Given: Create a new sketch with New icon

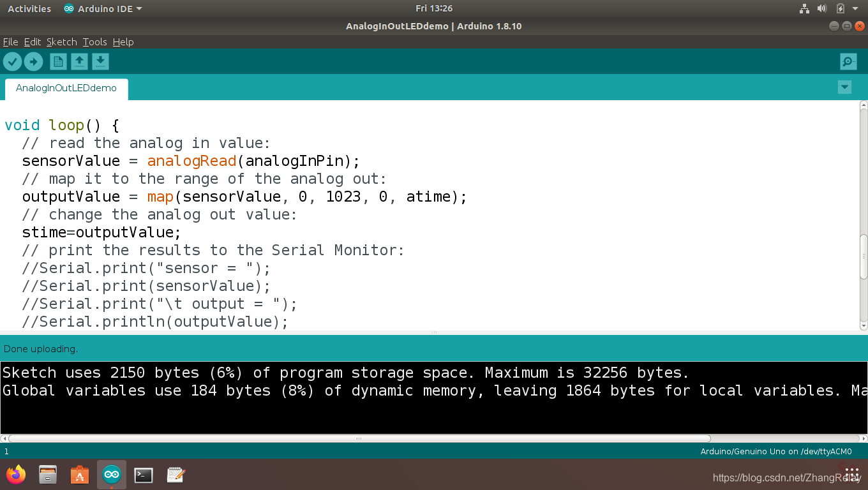Looking at the screenshot, I should tap(58, 61).
